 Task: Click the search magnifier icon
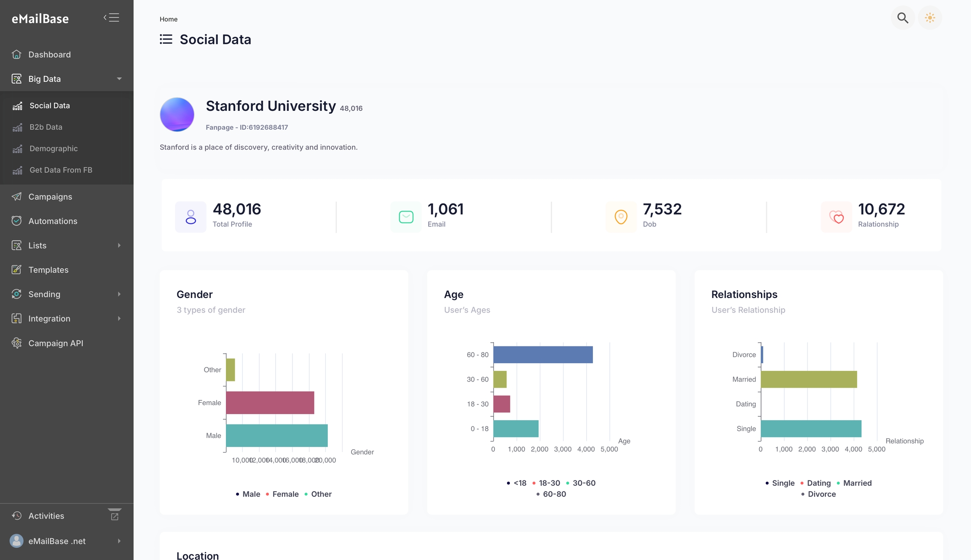click(x=902, y=18)
